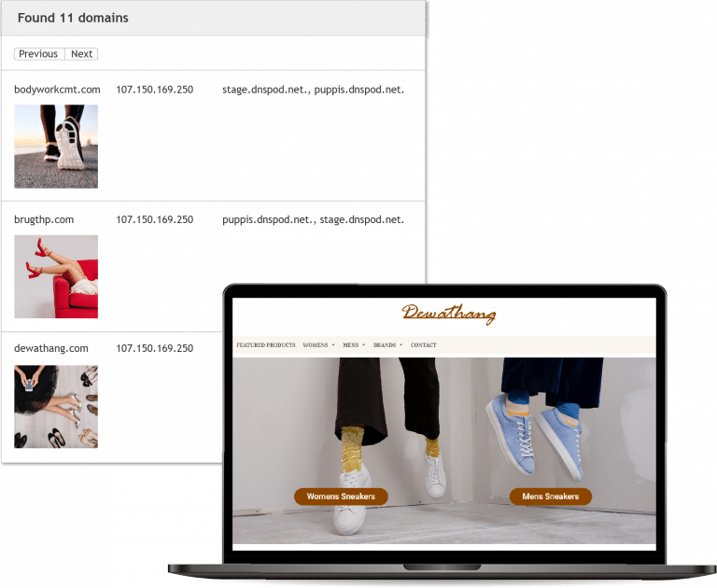Screen dimensions: 717x588
Task: Select nameservers text in bodyworkcmt.com row
Action: 314,90
